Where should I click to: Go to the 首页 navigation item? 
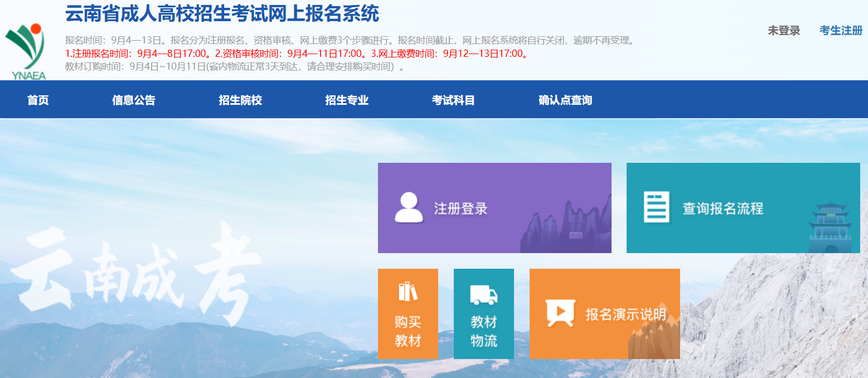[x=38, y=100]
